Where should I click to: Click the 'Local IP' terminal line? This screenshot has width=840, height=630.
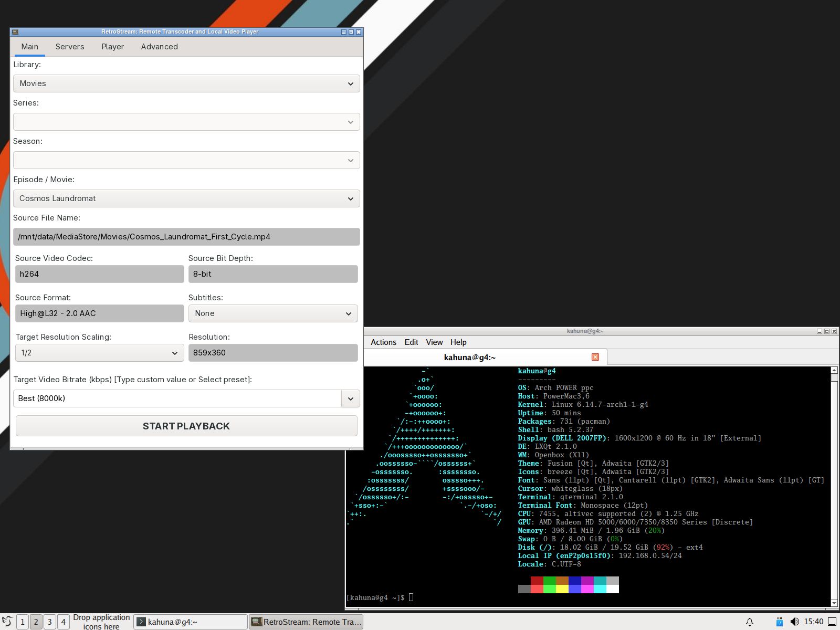pos(600,556)
